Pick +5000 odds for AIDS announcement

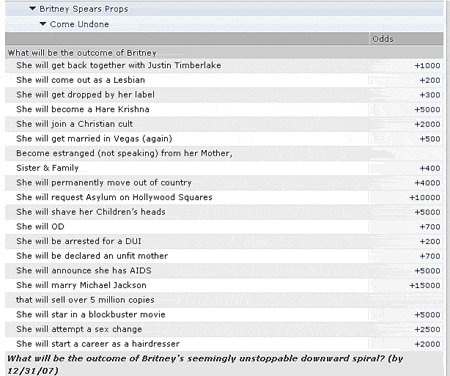[x=427, y=271]
